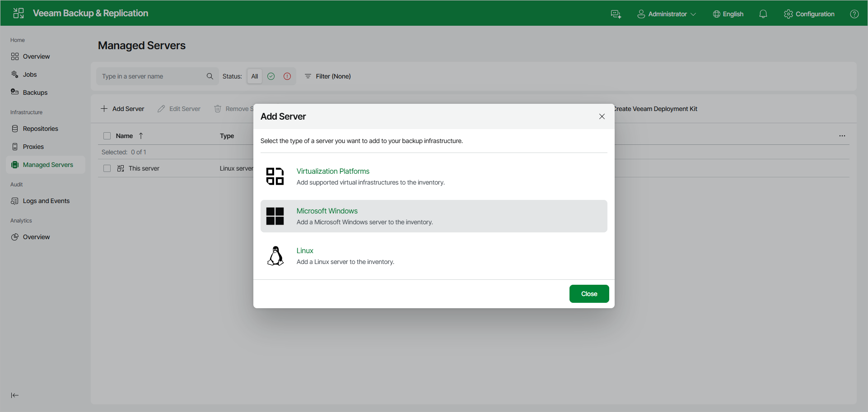Select the All status filter
This screenshot has height=412, width=868.
pyautogui.click(x=255, y=76)
